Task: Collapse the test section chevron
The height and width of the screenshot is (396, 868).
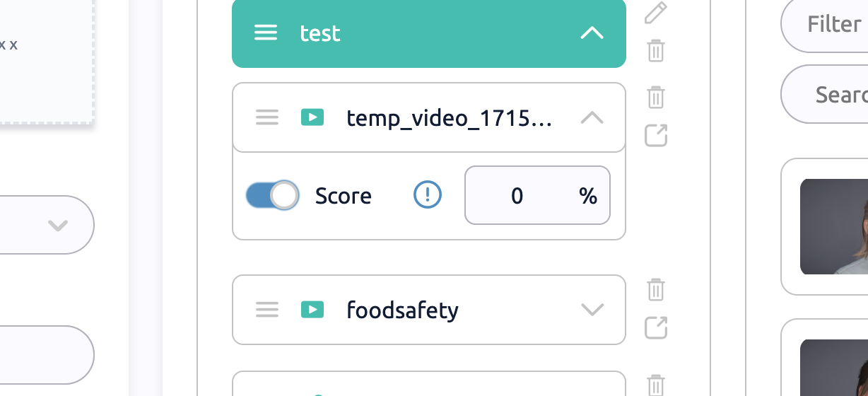Action: pyautogui.click(x=592, y=33)
